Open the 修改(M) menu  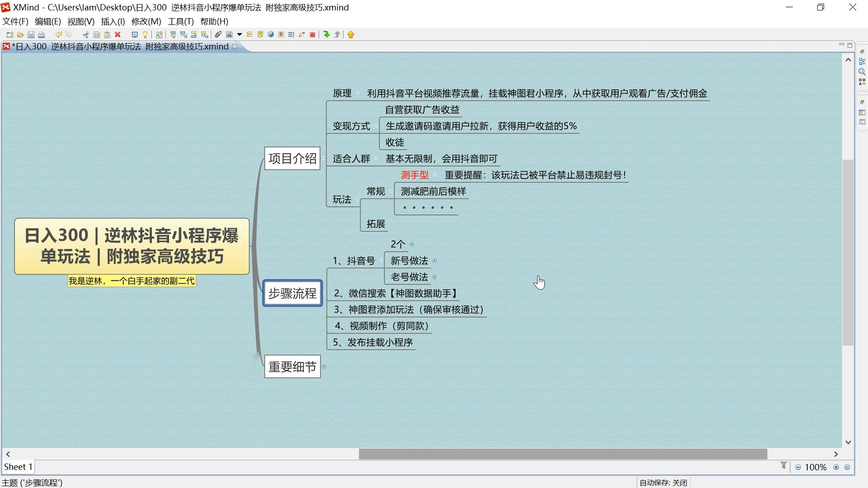tap(145, 21)
